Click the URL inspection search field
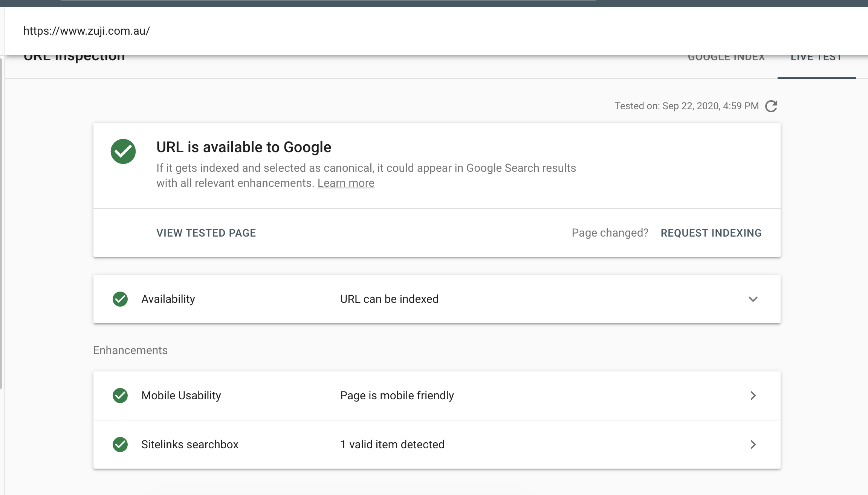Screen dimensions: 868x495 226,31
